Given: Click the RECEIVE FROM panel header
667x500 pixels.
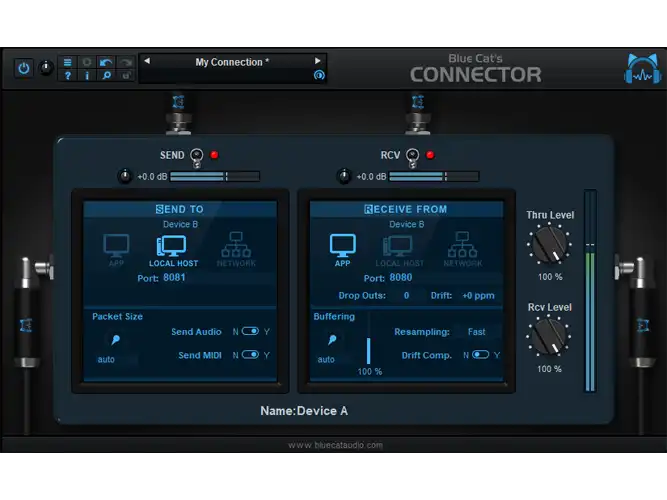Looking at the screenshot, I should [406, 209].
